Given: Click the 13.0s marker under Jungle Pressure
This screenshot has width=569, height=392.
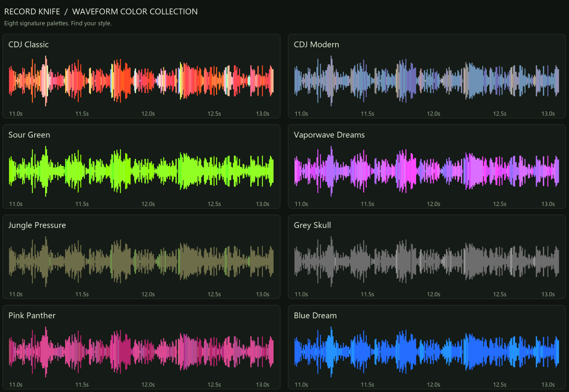Looking at the screenshot, I should point(263,294).
